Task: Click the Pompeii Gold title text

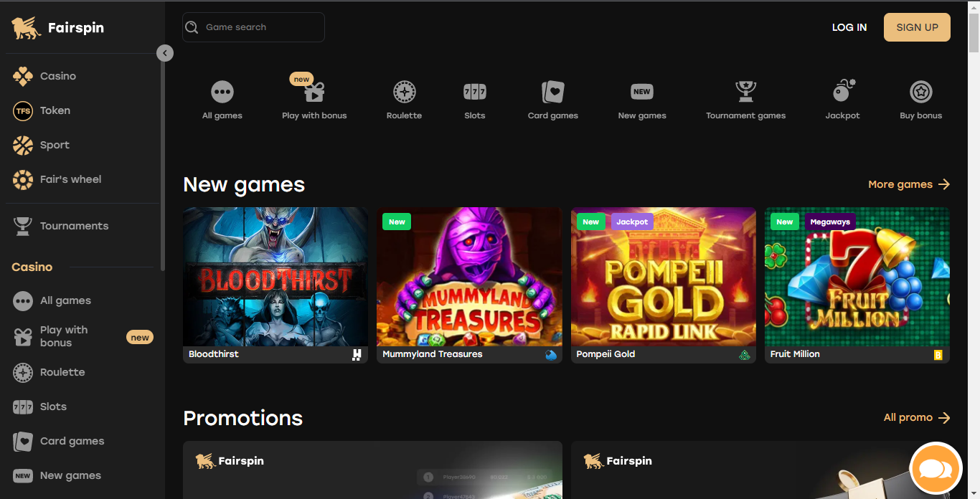Action: (x=606, y=354)
